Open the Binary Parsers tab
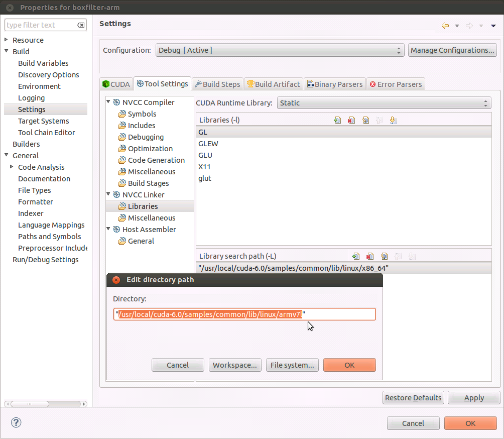The height and width of the screenshot is (439, 504). [x=335, y=84]
